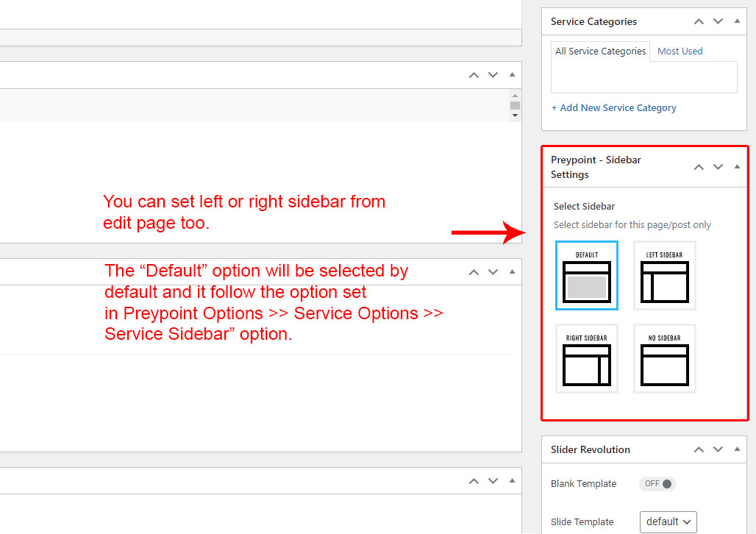Move Preypoint Sidebar Settings panel up

pos(699,167)
